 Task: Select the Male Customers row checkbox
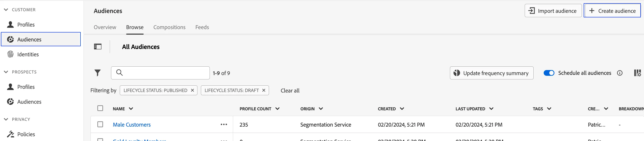click(100, 124)
